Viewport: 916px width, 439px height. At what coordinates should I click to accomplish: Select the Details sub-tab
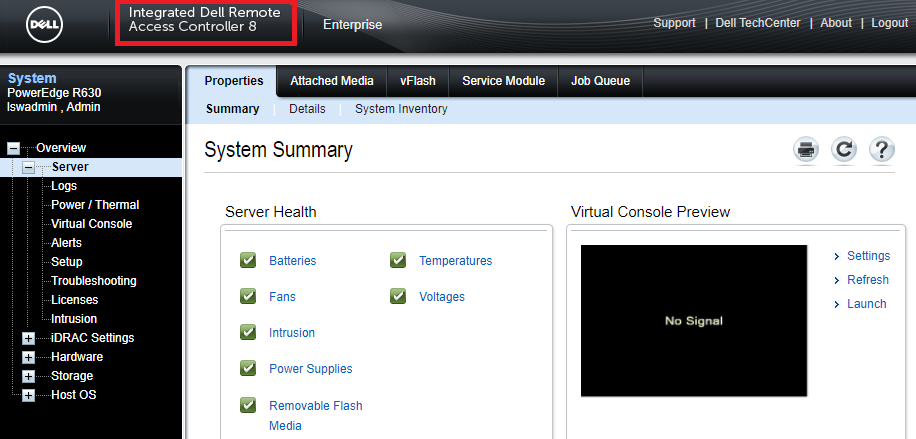tap(307, 109)
